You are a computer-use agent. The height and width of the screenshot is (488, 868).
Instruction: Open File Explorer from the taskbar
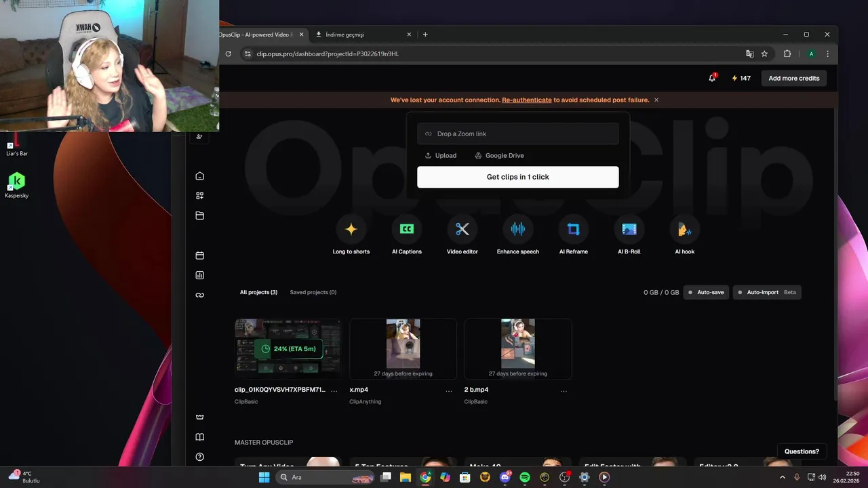(x=406, y=477)
